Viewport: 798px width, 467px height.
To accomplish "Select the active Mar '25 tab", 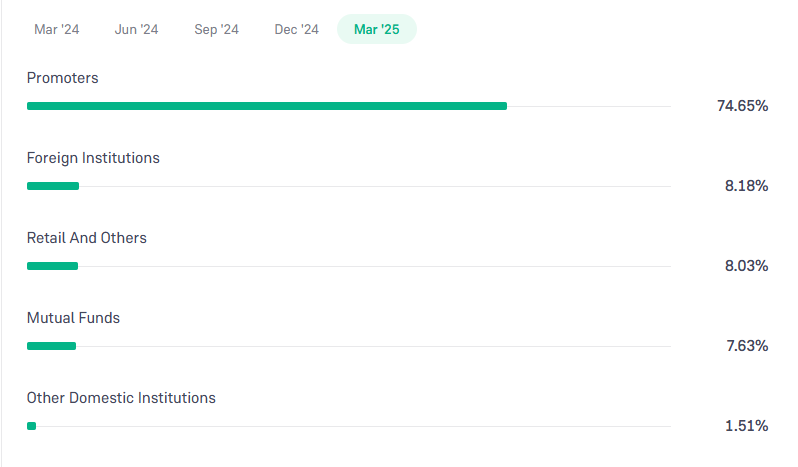I will coord(377,30).
